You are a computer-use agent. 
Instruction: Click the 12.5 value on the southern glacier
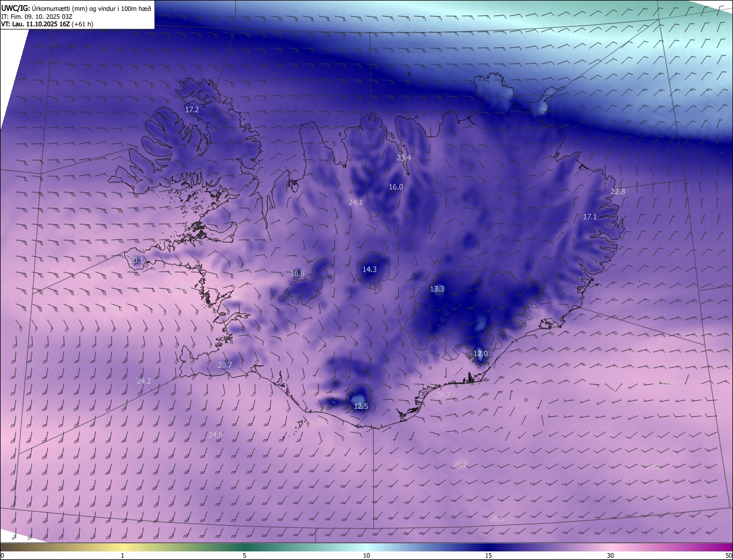pos(361,406)
